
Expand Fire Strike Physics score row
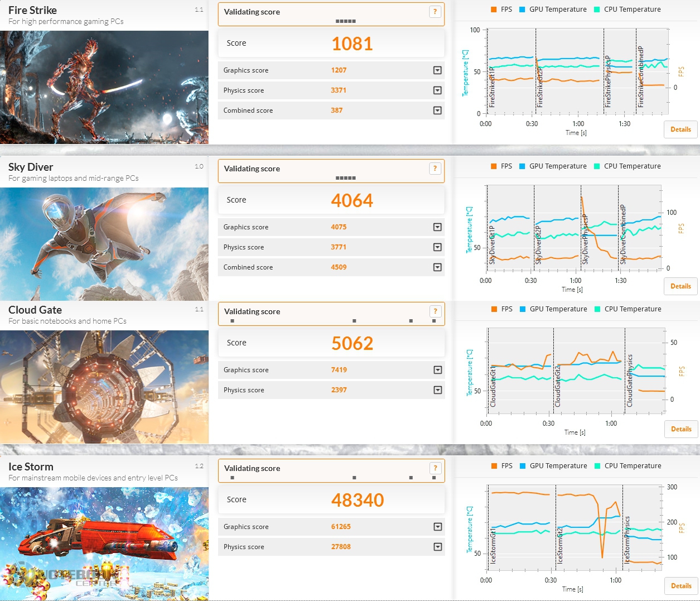point(437,90)
